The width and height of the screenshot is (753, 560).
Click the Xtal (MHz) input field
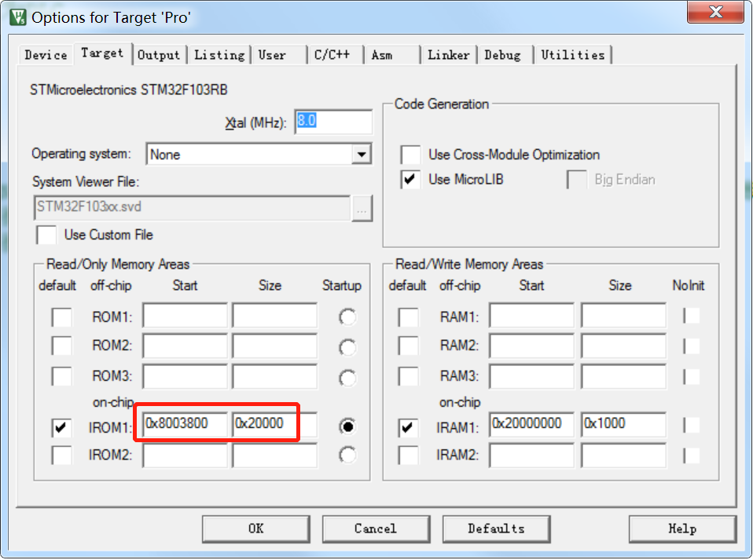click(332, 122)
